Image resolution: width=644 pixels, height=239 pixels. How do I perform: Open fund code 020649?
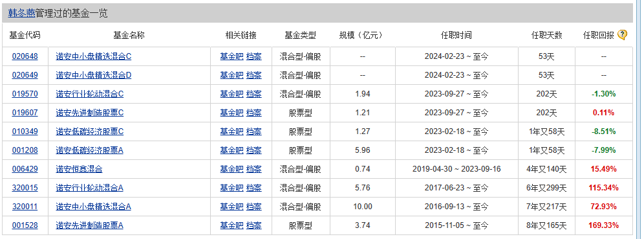[25, 75]
